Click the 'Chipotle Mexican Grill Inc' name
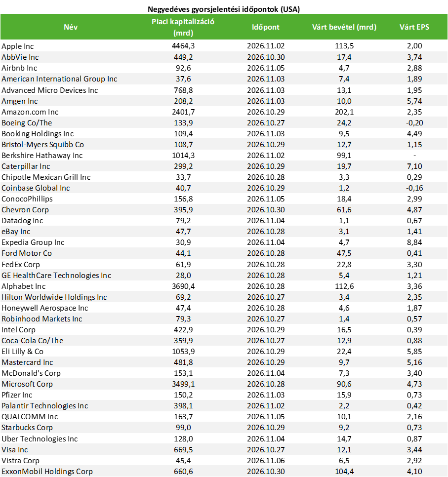Viewport: 448px width, 477px height. [46, 177]
